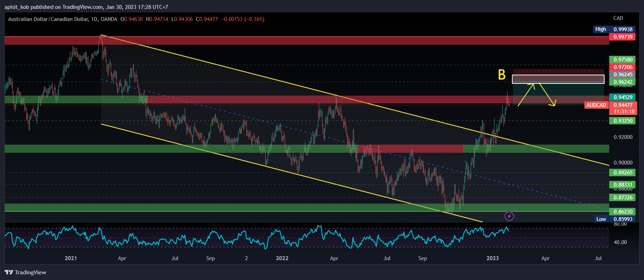Click the purple lightning event icon
This screenshot has width=644, height=280.
click(x=509, y=216)
